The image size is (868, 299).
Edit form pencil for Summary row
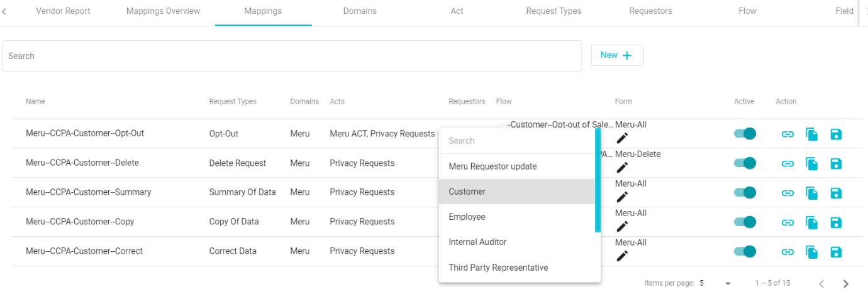pos(622,197)
